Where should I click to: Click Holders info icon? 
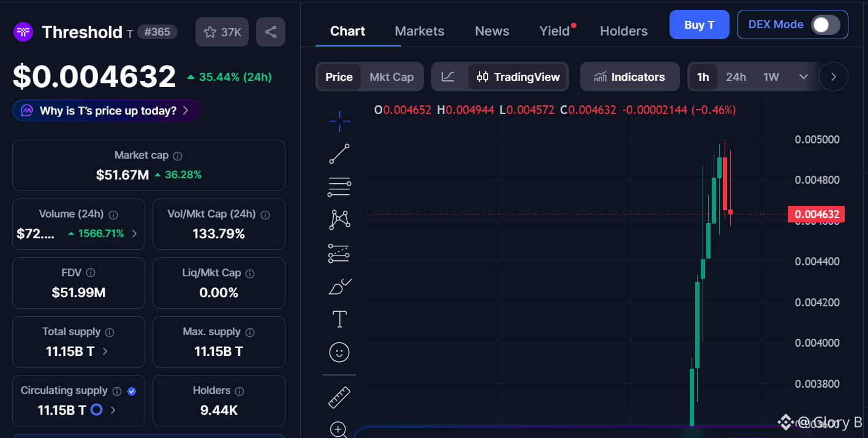tap(240, 391)
